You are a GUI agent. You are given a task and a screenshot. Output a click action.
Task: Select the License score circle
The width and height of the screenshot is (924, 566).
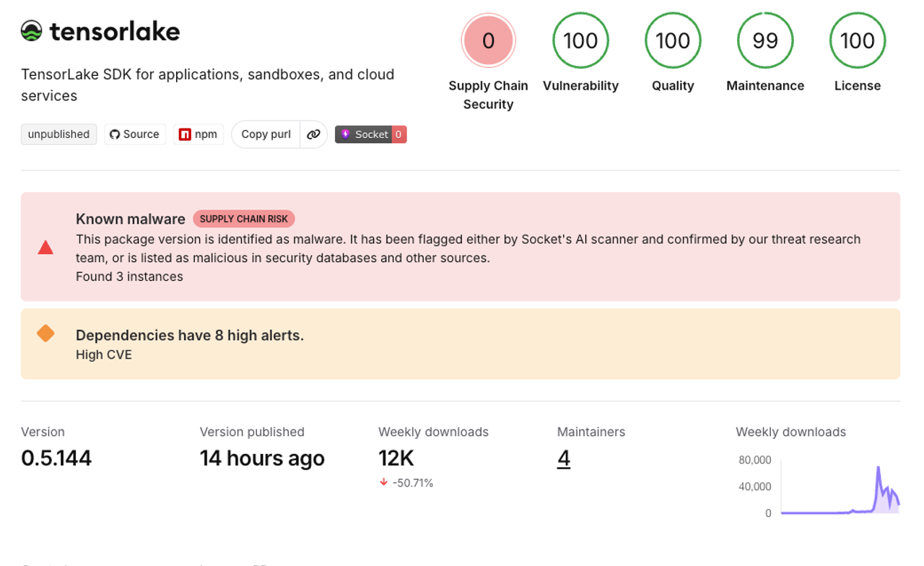858,40
